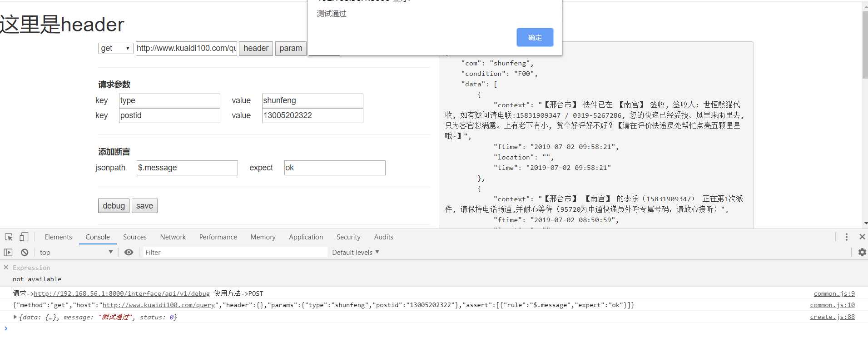Open the DevTools three-dot customize menu

pos(847,237)
